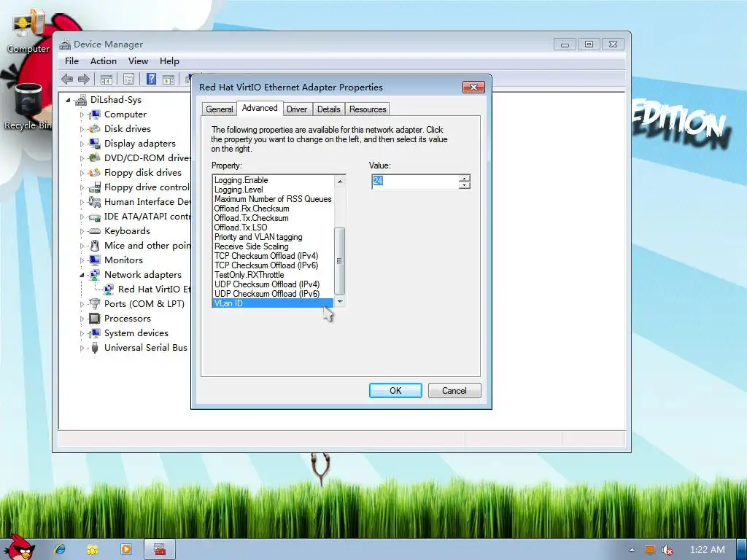Viewport: 747px width, 560px height.
Task: Open the Help menu
Action: [x=169, y=61]
